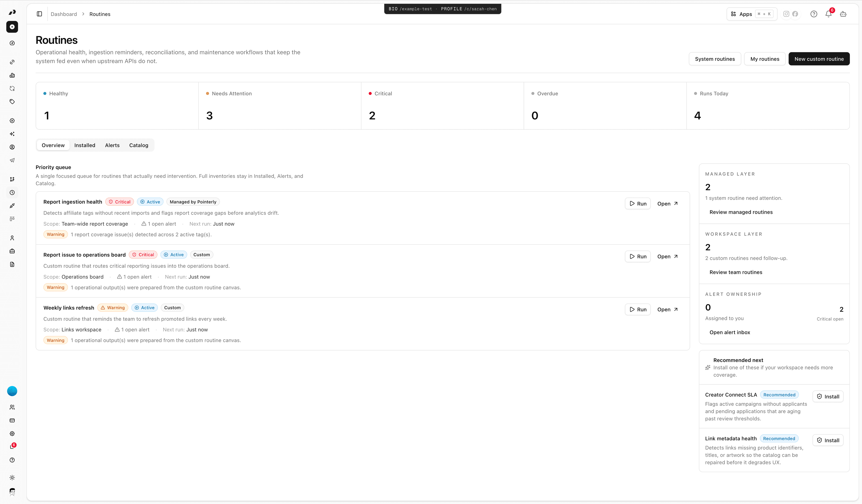Toggle the sidebar panel collapse icon
This screenshot has height=504, width=862.
point(39,14)
